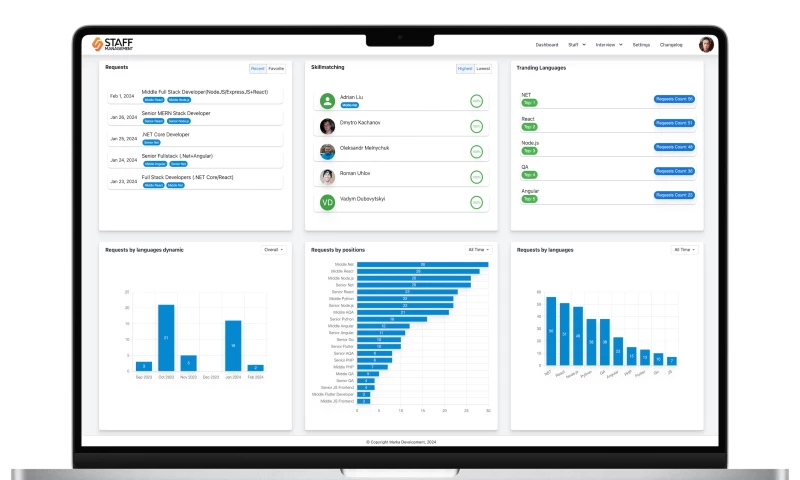The width and height of the screenshot is (800, 480).
Task: Click the .NET Requests Count badge
Action: (674, 99)
